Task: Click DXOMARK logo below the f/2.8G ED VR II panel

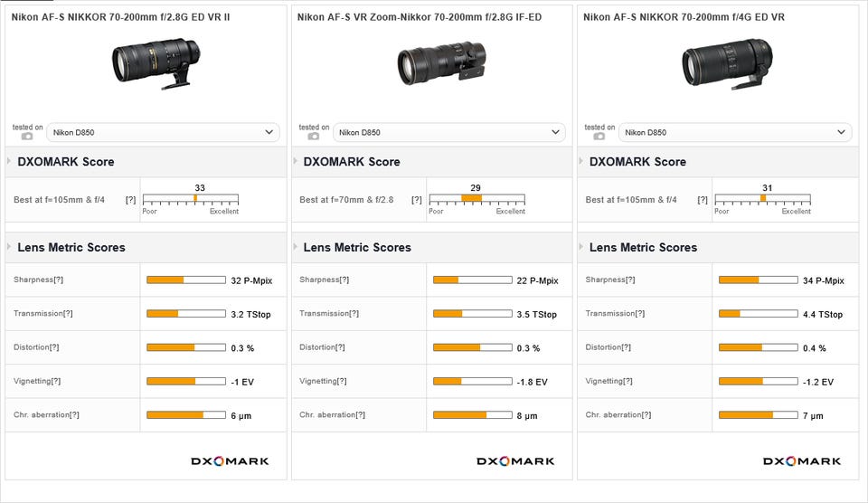Action: 230,461
